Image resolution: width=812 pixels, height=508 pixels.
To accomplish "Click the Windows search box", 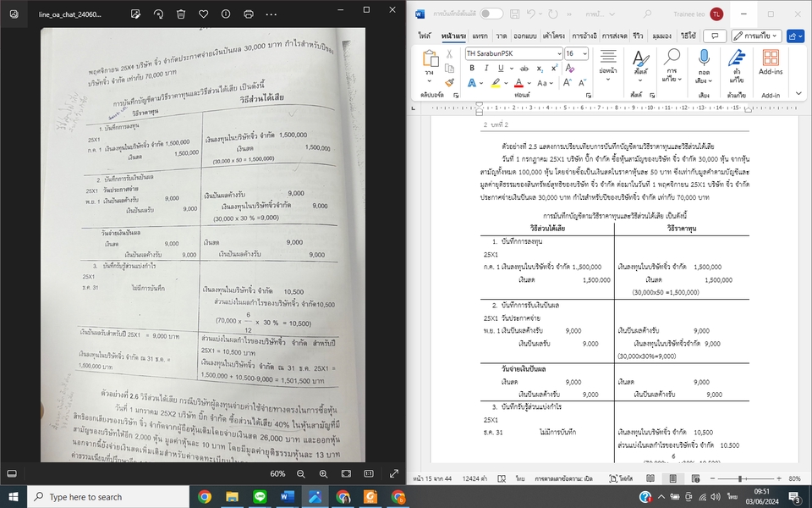I will [x=107, y=497].
